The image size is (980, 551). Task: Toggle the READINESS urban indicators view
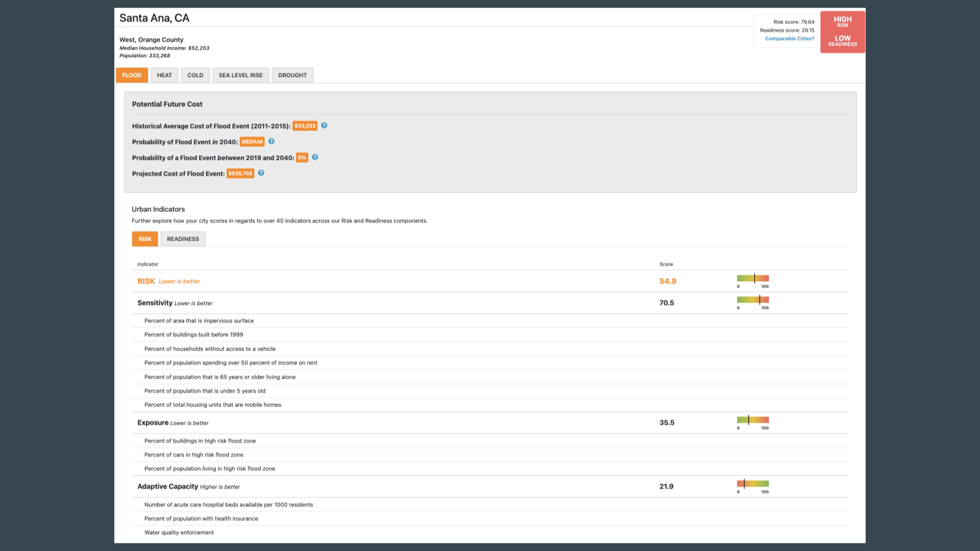coord(183,239)
